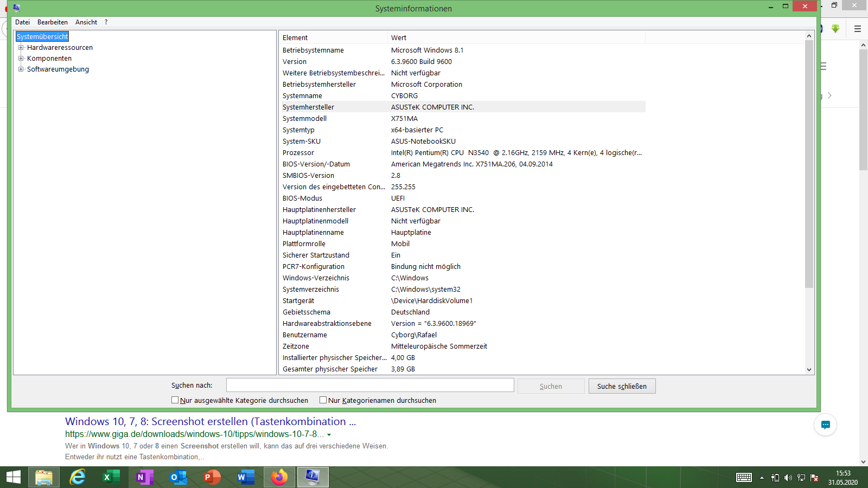Select the Hardwareabstraktionsebene row
This screenshot has width=868, height=488.
coord(462,323)
